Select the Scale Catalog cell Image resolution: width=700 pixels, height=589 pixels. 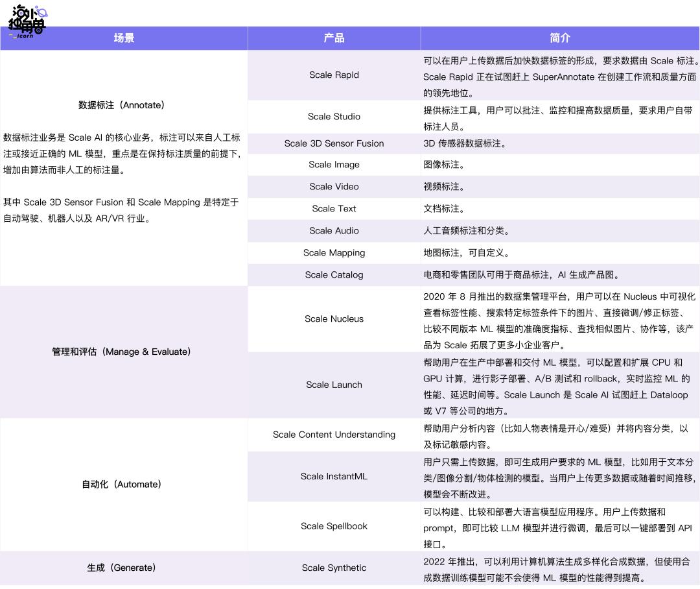334,275
